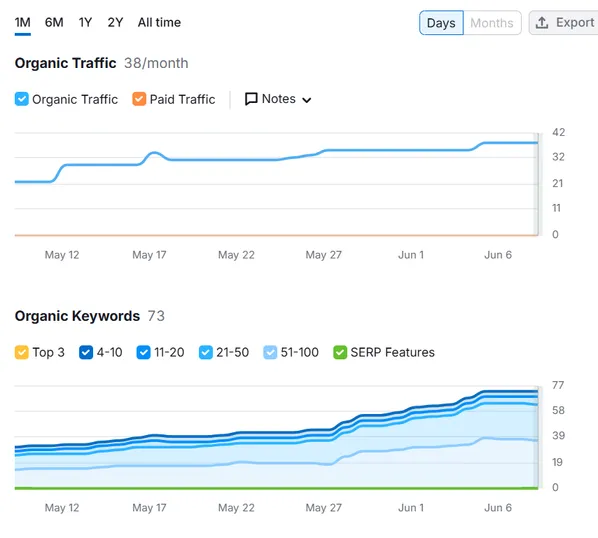Click the bump in the traffic line near May 17
The image size is (598, 538).
154,153
